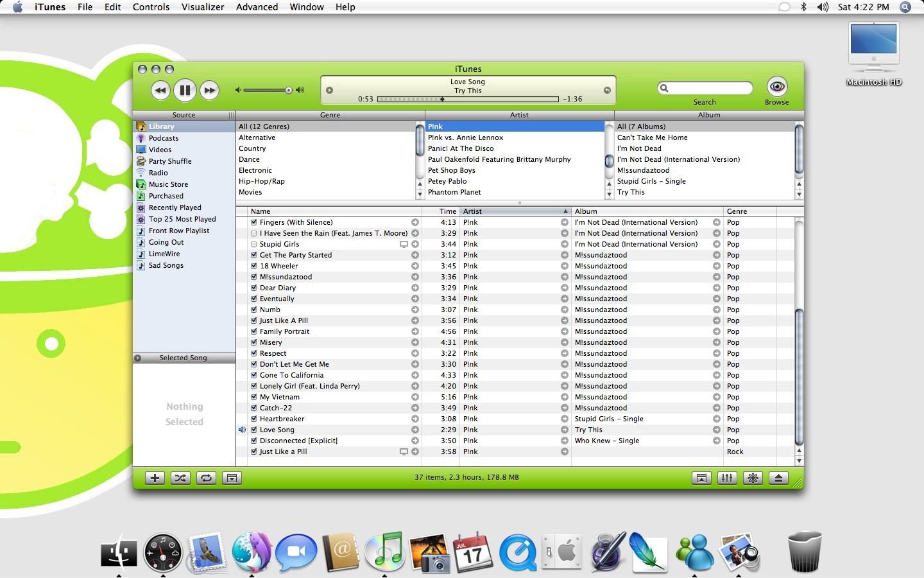Uncheck the Fingers (With Silence) checkbox
This screenshot has width=924, height=578.
point(254,222)
